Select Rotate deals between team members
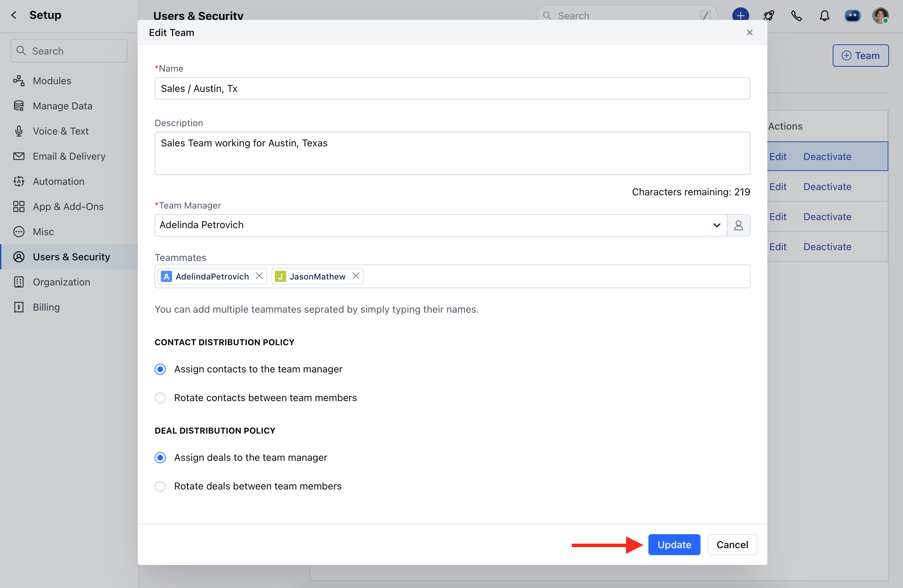 (x=160, y=486)
